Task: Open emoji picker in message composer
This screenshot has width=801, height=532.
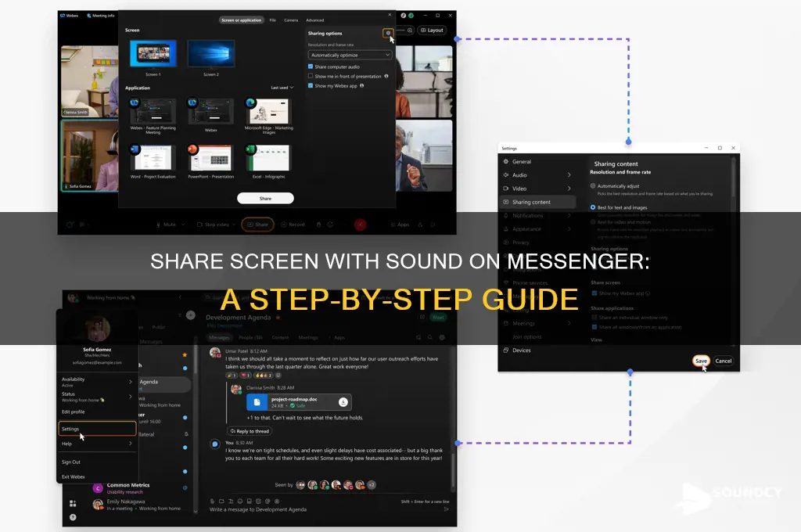Action: click(x=239, y=501)
